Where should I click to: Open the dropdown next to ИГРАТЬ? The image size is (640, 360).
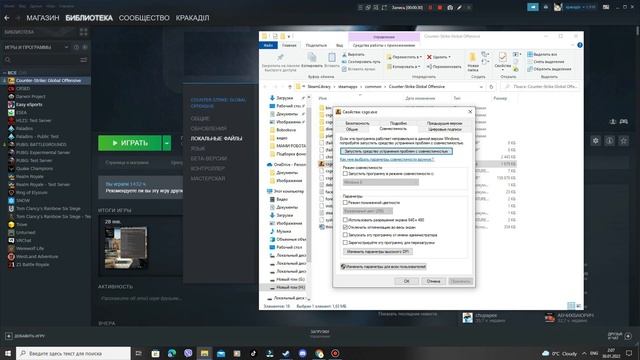coord(167,143)
